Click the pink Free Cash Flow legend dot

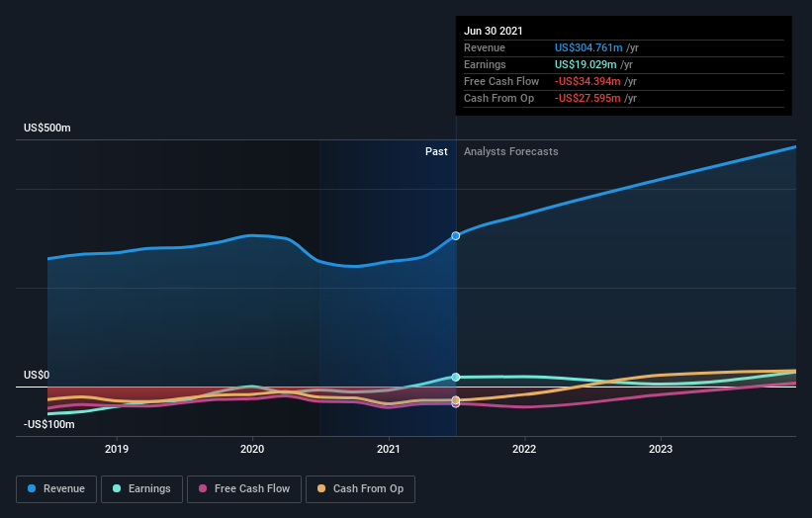203,488
